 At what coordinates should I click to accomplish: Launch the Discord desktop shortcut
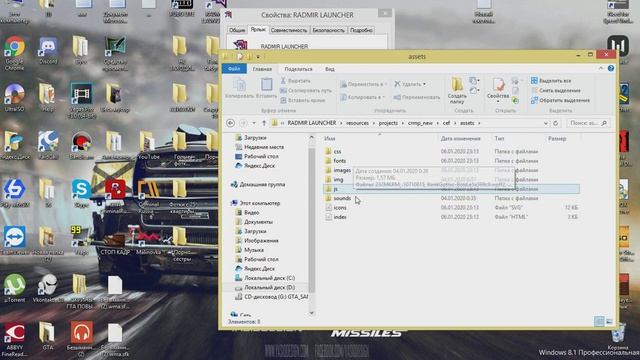coord(48,51)
